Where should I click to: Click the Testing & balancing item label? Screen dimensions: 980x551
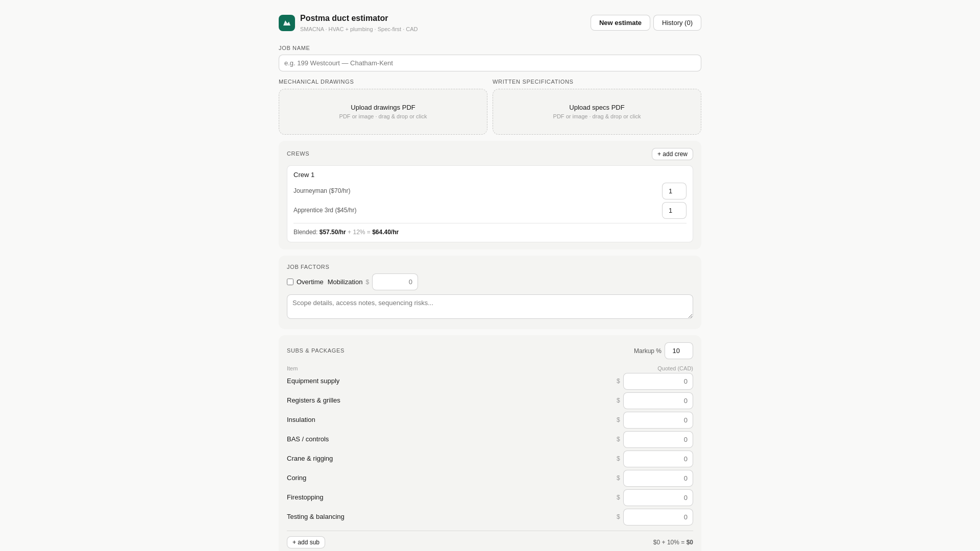click(315, 517)
